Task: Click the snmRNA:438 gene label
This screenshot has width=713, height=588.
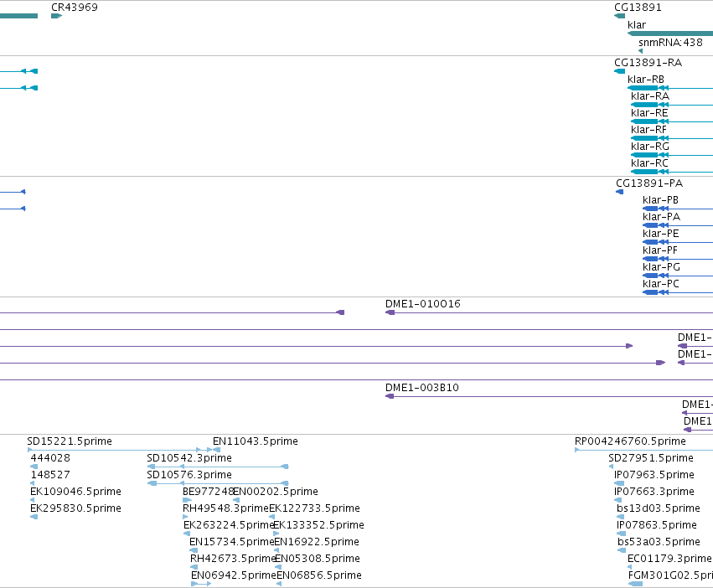Action: [x=670, y=42]
